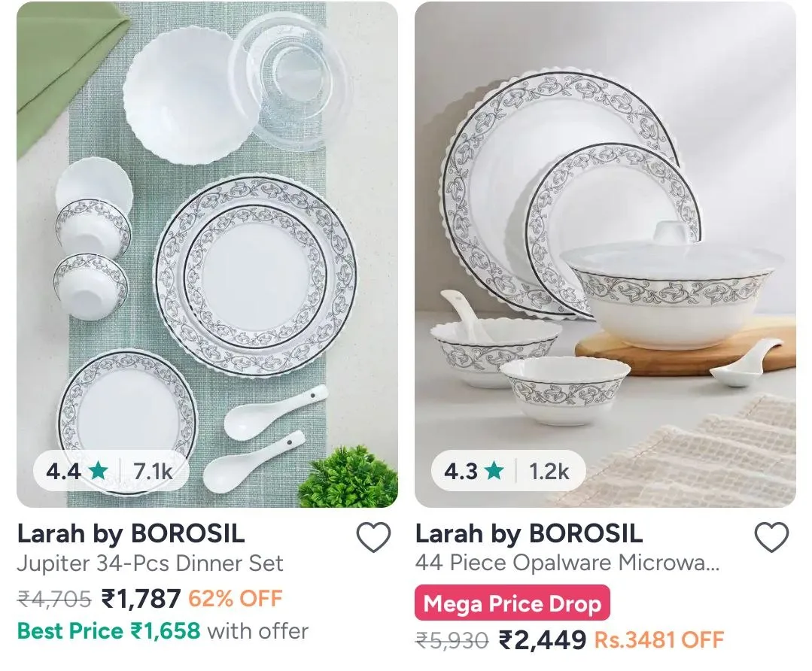Click the 4.4 star rating badge
812x671 pixels.
111,471
